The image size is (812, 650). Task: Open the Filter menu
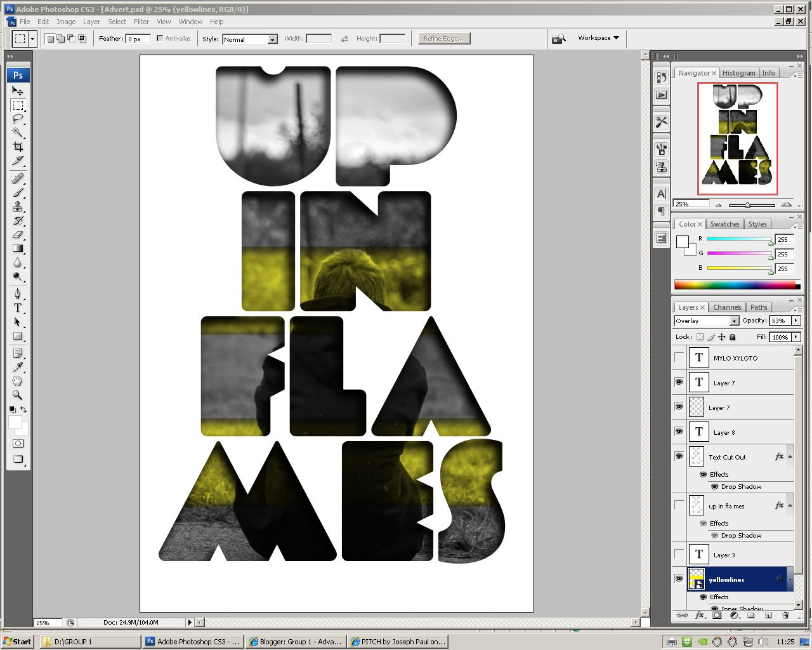pos(141,22)
